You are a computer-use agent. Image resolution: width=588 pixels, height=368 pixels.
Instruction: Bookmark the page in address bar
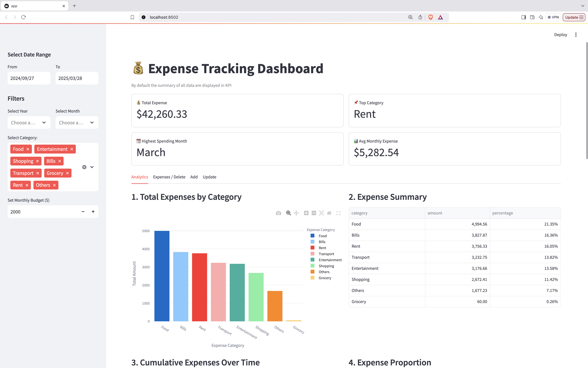tap(132, 17)
